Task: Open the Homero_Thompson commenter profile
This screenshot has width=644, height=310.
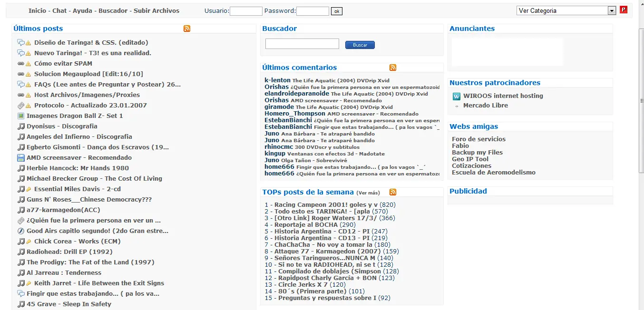Action: (295, 114)
